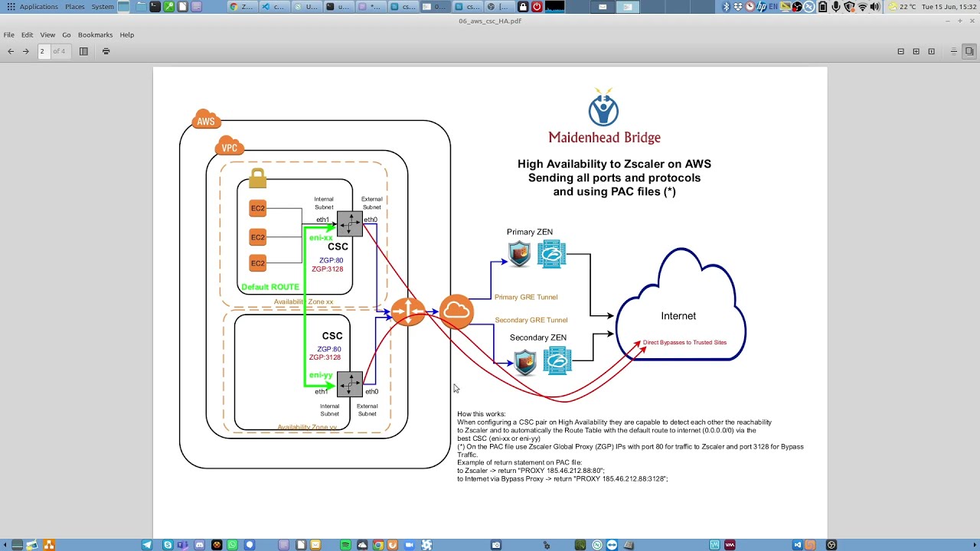Open the volume speaker tray icon
Viewport: 980px width, 551px height.
pos(874,7)
